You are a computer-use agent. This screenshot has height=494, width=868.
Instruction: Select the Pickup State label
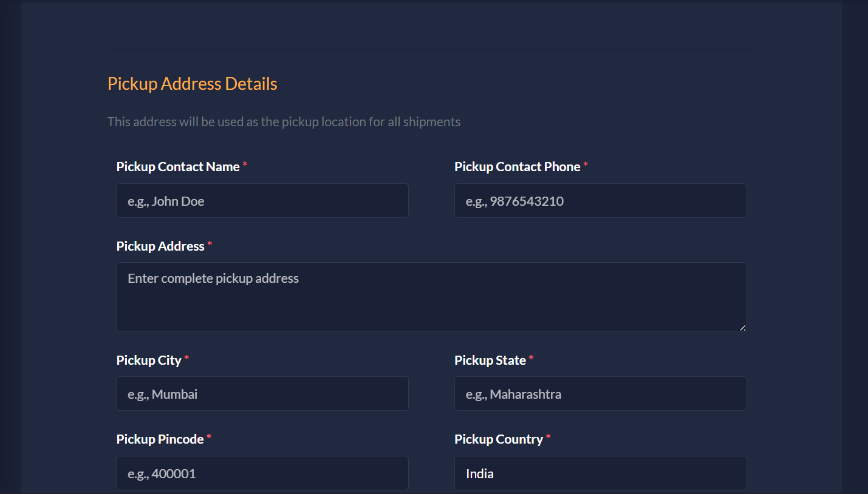490,360
